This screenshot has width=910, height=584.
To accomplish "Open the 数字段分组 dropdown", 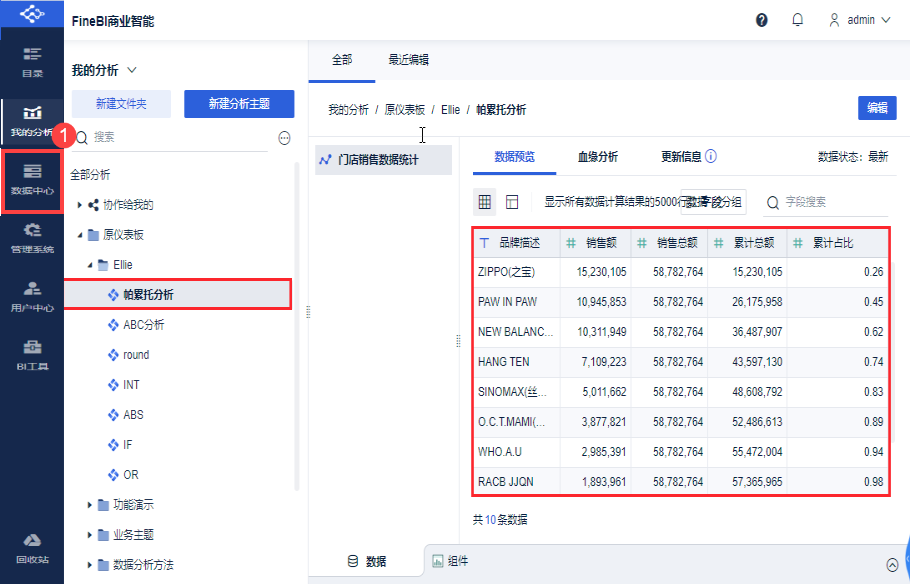I will tap(713, 202).
